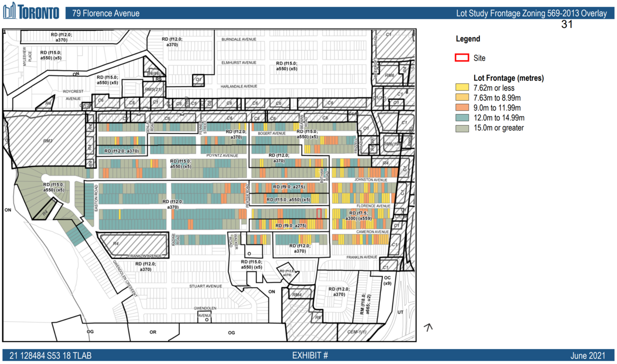Click the red Site outline legend symbol
Screen dimensions: 617x364
[x=462, y=58]
